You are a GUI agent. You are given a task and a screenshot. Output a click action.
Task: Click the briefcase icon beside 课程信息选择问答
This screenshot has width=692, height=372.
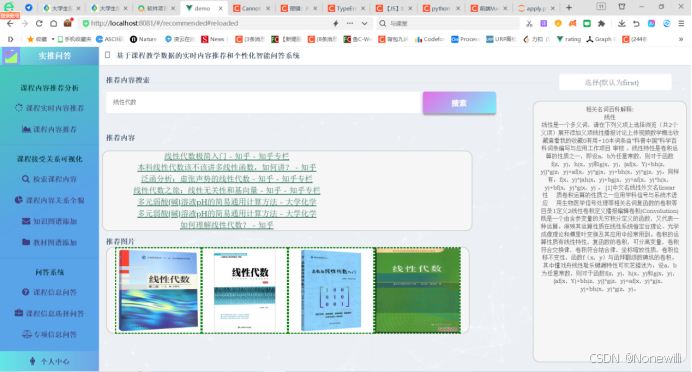point(19,313)
